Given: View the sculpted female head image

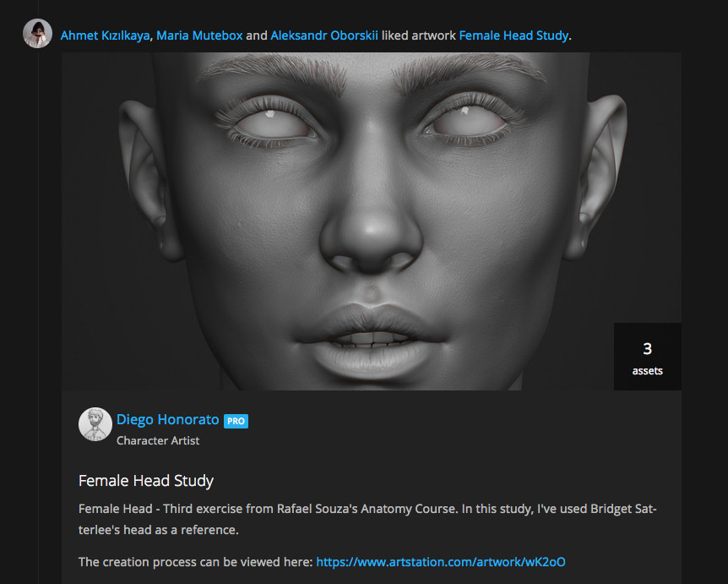Looking at the screenshot, I should (372, 221).
